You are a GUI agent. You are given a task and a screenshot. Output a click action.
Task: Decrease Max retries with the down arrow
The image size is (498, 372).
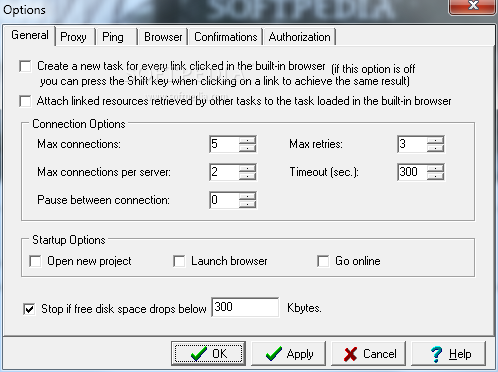tap(435, 148)
